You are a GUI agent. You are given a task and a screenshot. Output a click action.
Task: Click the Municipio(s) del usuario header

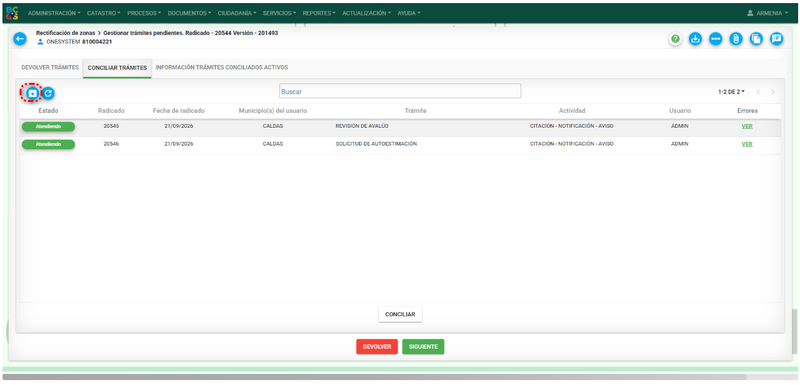coord(273,111)
